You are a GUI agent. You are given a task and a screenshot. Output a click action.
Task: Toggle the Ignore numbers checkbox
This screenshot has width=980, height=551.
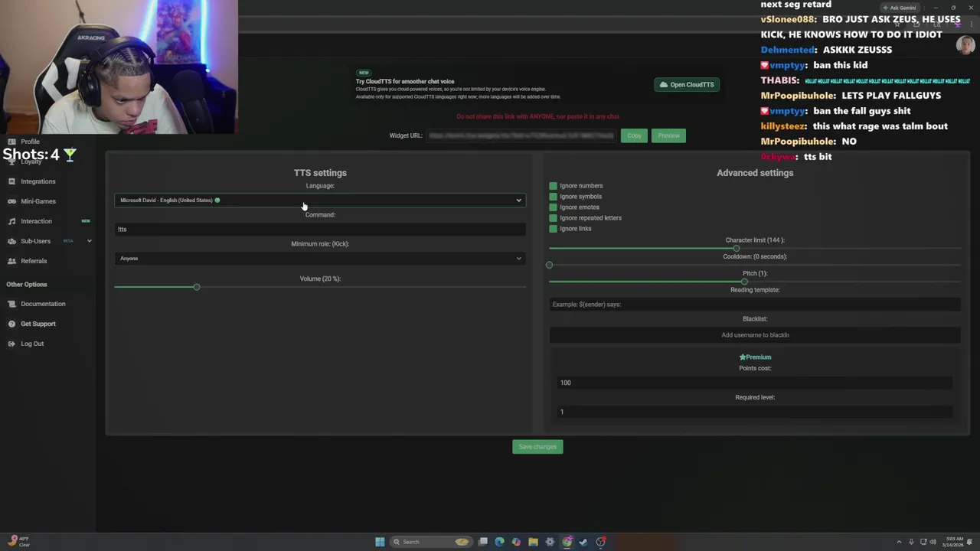(x=553, y=186)
